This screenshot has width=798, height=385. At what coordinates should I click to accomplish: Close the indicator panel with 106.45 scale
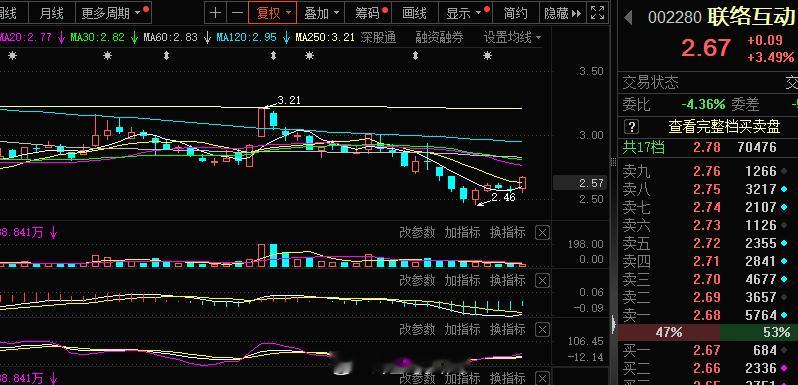click(x=543, y=330)
